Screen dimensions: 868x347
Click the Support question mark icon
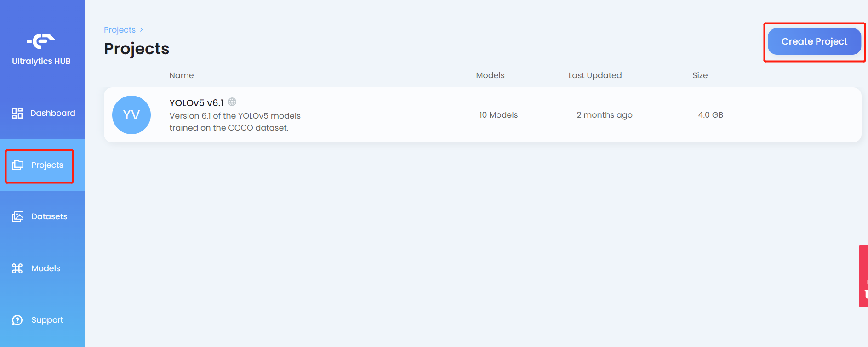pyautogui.click(x=17, y=320)
